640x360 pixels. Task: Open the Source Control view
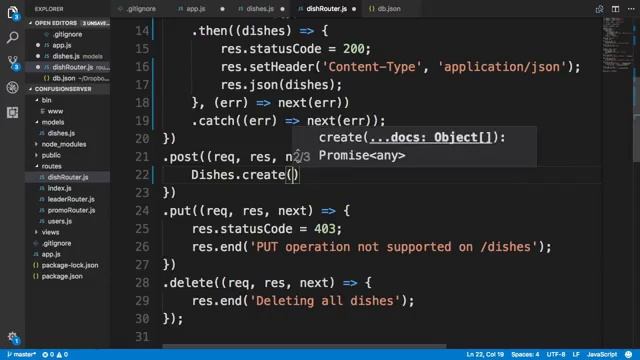[13, 63]
